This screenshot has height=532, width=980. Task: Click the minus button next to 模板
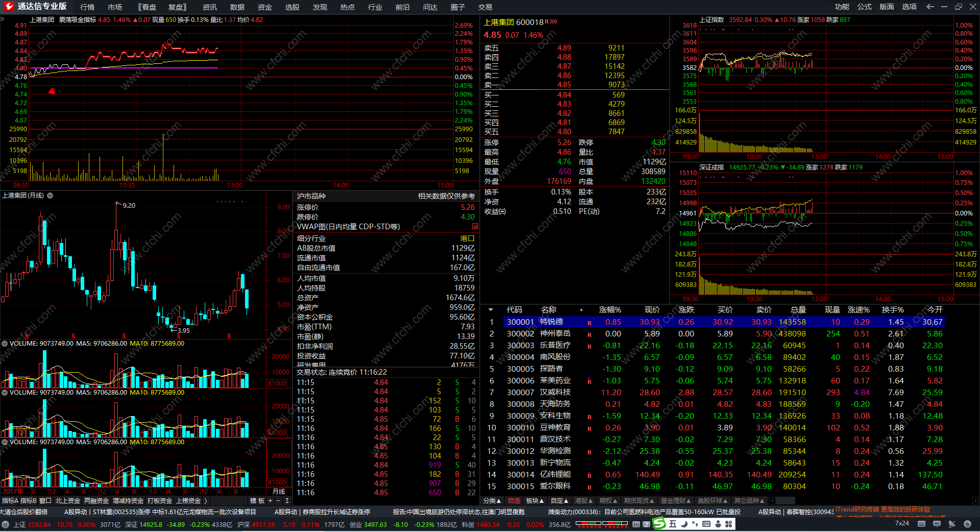pyautogui.click(x=278, y=501)
